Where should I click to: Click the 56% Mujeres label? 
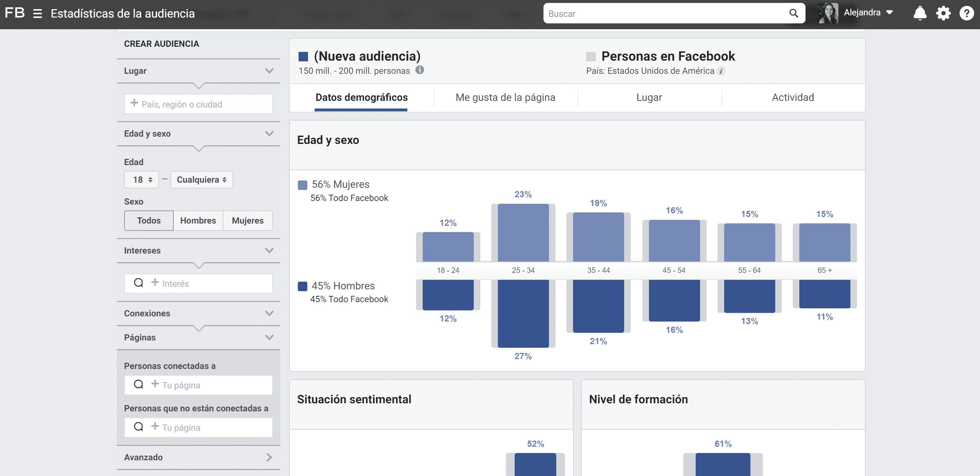pyautogui.click(x=341, y=185)
